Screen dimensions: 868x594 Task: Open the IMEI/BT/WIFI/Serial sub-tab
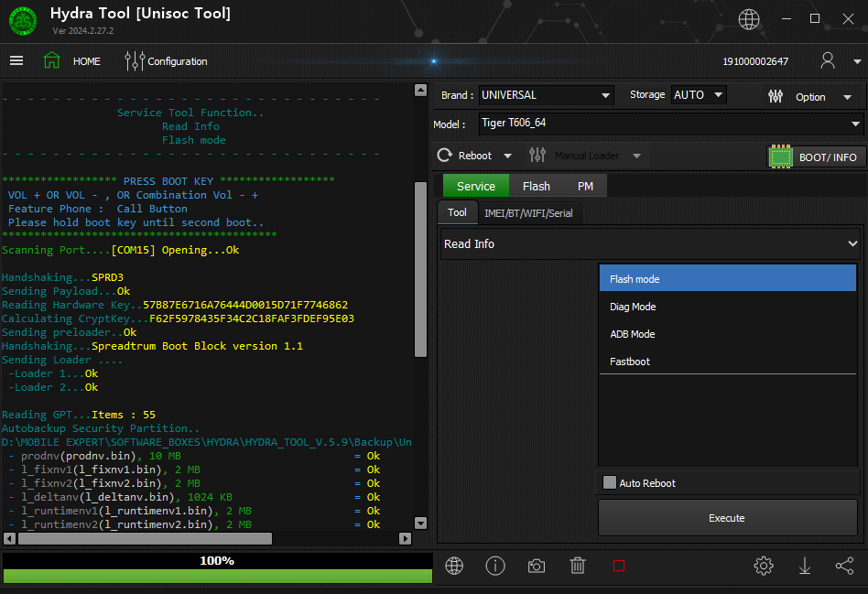point(528,213)
